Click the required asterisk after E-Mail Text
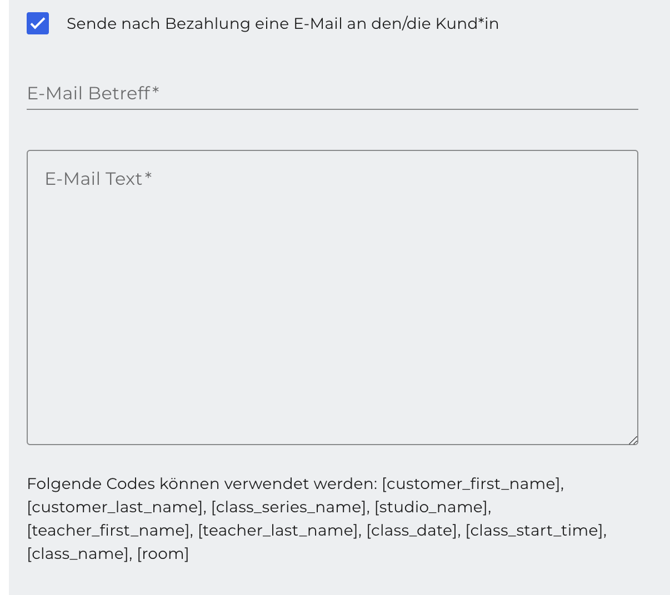The image size is (670, 595). [x=148, y=178]
